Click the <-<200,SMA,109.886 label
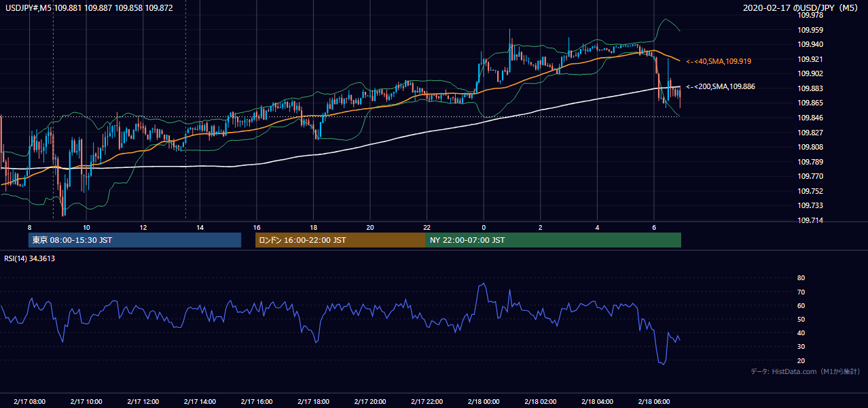 (720, 87)
